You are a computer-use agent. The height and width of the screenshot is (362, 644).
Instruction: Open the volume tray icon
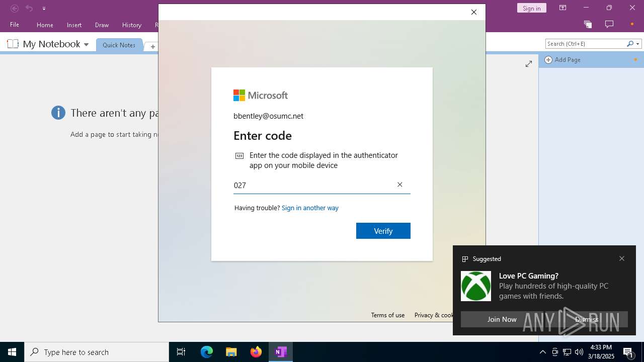click(579, 352)
